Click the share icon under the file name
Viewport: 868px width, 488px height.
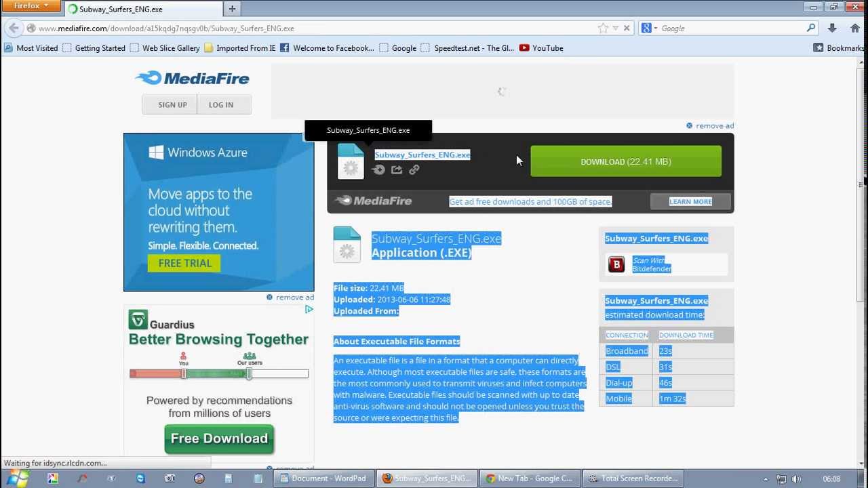click(x=397, y=170)
